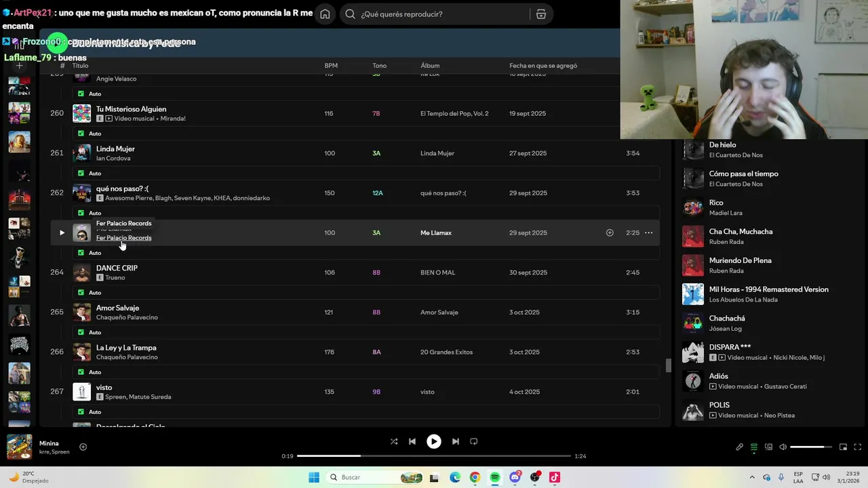This screenshot has width=868, height=488.
Task: Click the Minina album cover in the player bar
Action: tap(19, 447)
